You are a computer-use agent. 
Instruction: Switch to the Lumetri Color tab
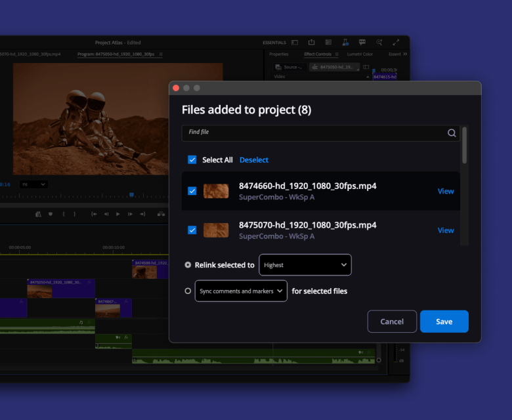[x=359, y=54]
